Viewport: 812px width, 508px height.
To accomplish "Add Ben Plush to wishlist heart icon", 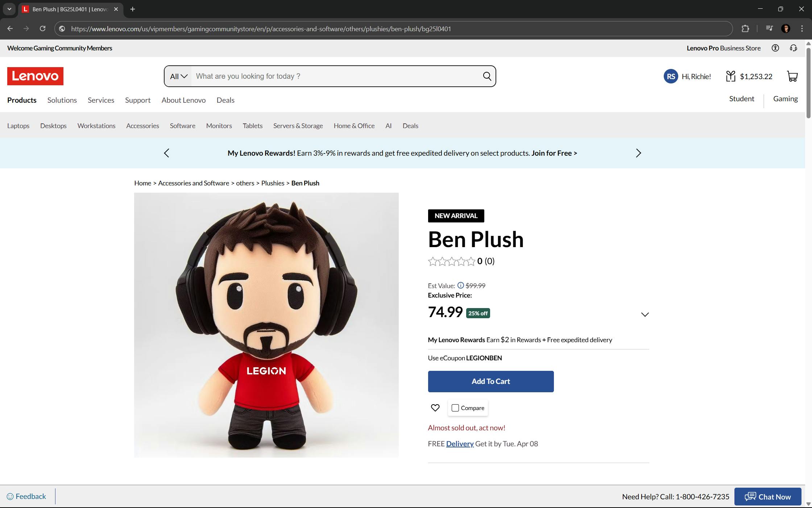I will (435, 408).
